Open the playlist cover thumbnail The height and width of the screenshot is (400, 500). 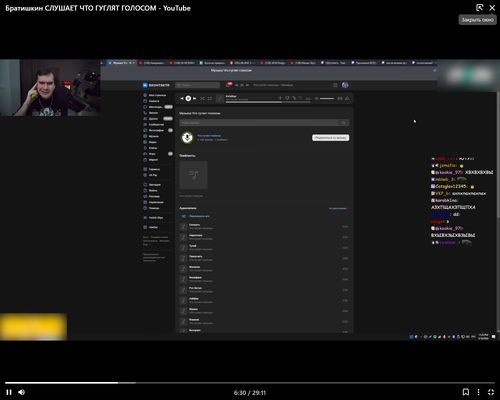click(x=193, y=175)
